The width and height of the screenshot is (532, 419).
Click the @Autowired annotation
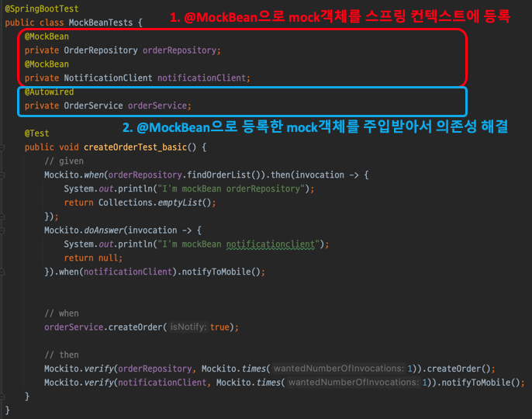point(49,92)
